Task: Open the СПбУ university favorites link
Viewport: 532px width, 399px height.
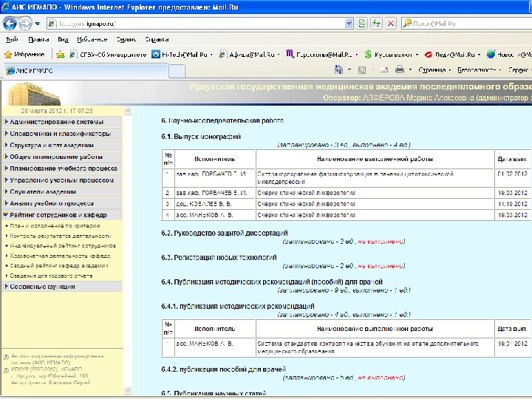Action: (108, 54)
